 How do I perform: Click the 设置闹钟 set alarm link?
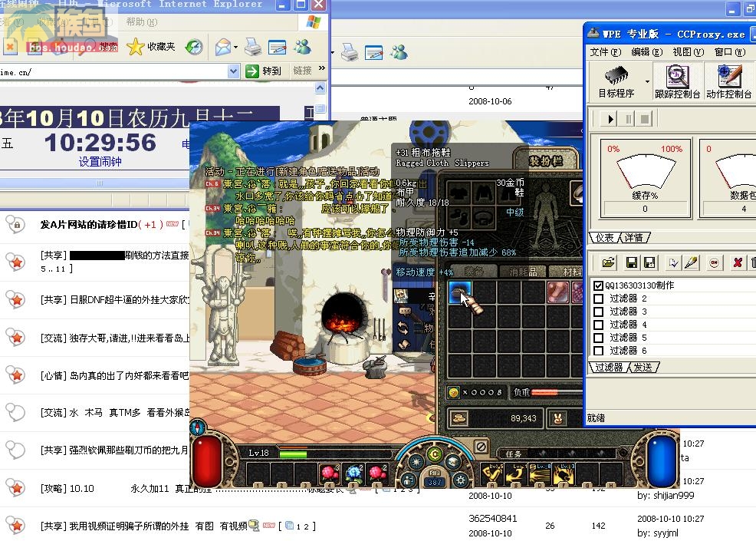coord(100,162)
